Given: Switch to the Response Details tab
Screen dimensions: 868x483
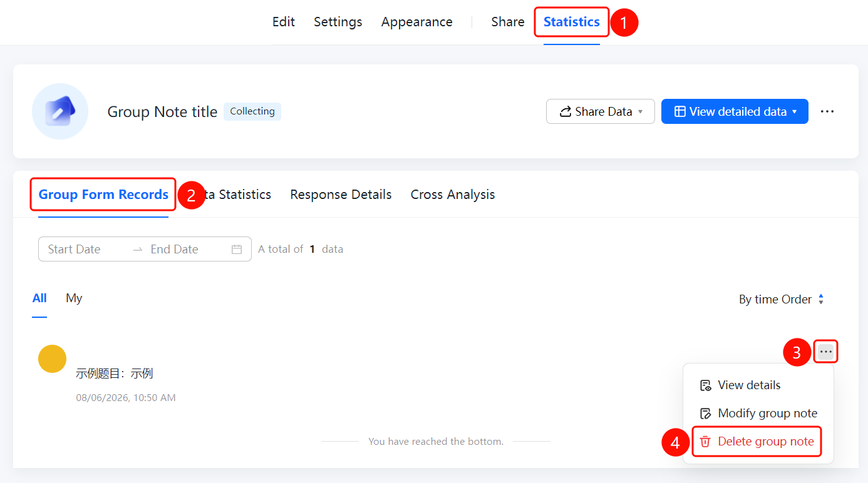Looking at the screenshot, I should pos(341,195).
